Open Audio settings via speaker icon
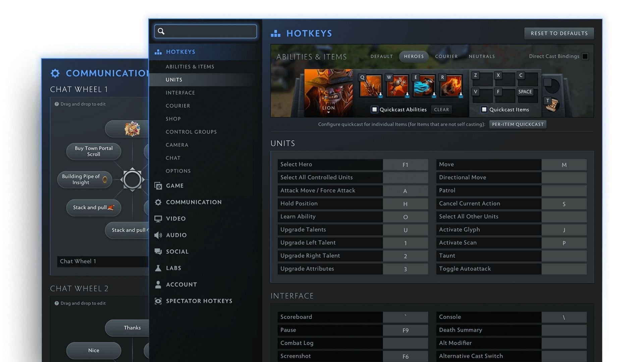Image resolution: width=644 pixels, height=362 pixels. (x=158, y=235)
